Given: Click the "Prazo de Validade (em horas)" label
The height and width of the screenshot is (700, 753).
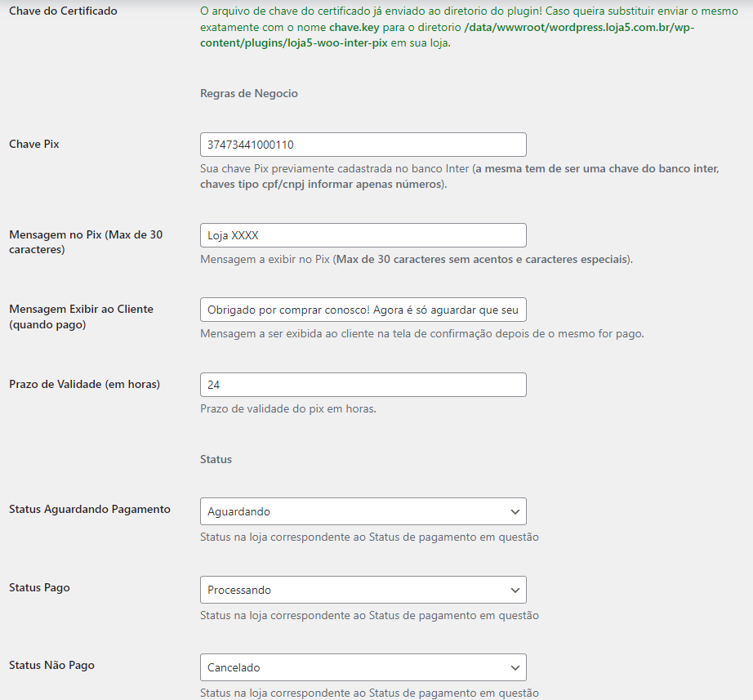Looking at the screenshot, I should (84, 385).
